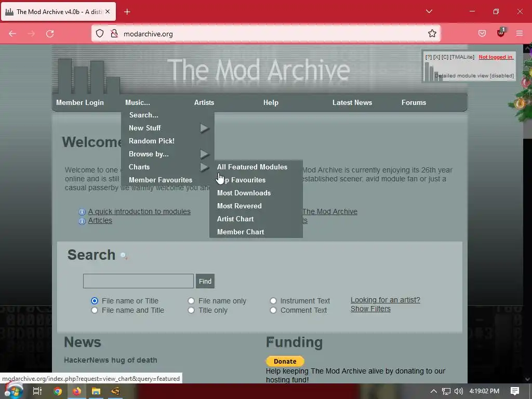
Task: Click The Mod Archive bars logo
Action: [x=89, y=76]
